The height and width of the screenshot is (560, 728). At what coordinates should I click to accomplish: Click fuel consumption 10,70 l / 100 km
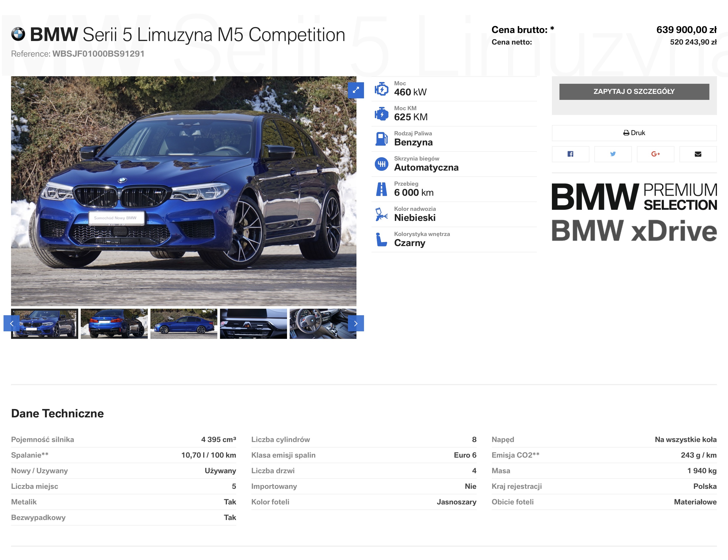tap(208, 455)
